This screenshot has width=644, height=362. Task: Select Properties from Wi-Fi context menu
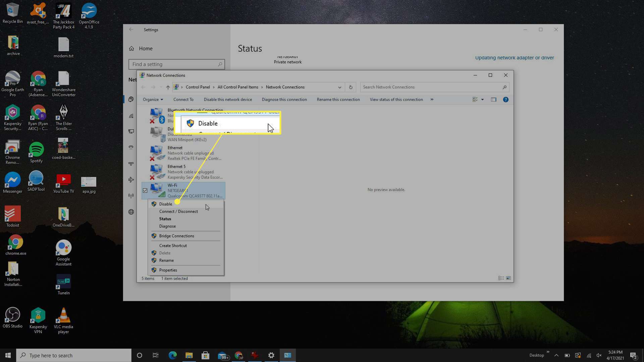point(168,269)
